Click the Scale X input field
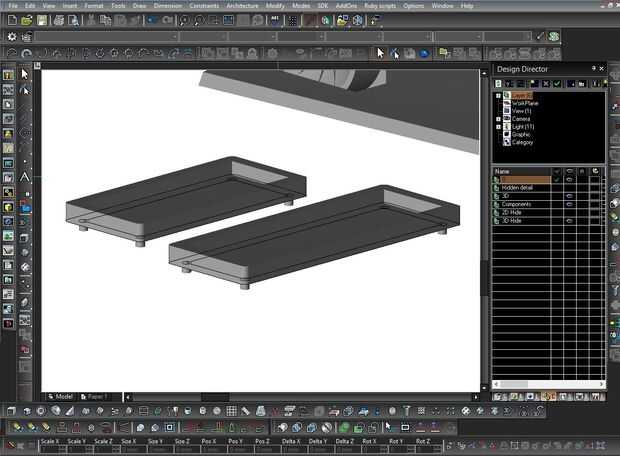The width and height of the screenshot is (620, 456). tap(49, 449)
